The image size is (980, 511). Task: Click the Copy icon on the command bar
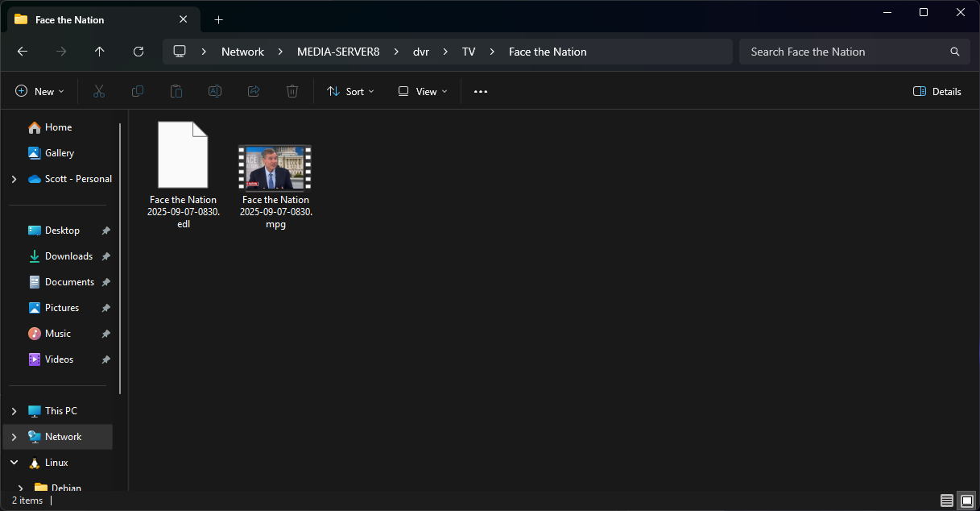(x=137, y=91)
